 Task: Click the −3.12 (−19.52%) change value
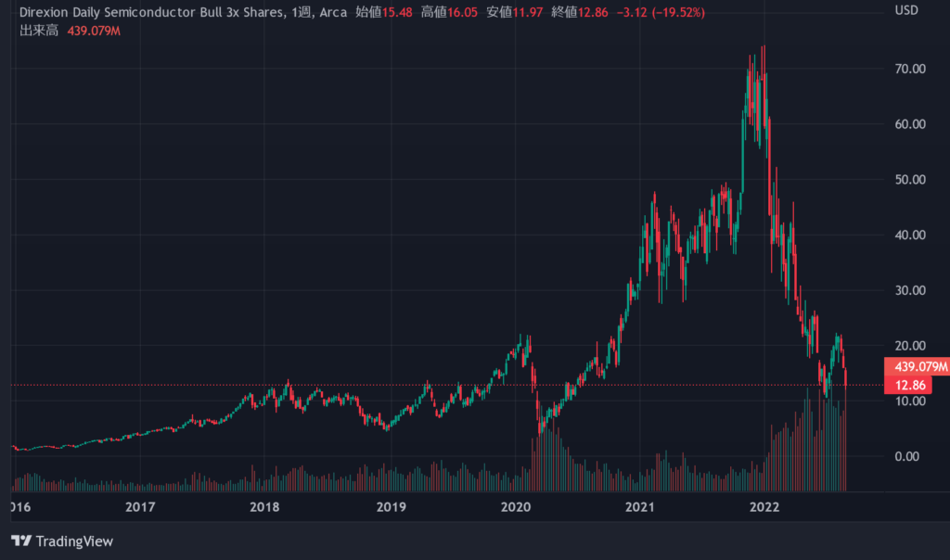click(661, 12)
